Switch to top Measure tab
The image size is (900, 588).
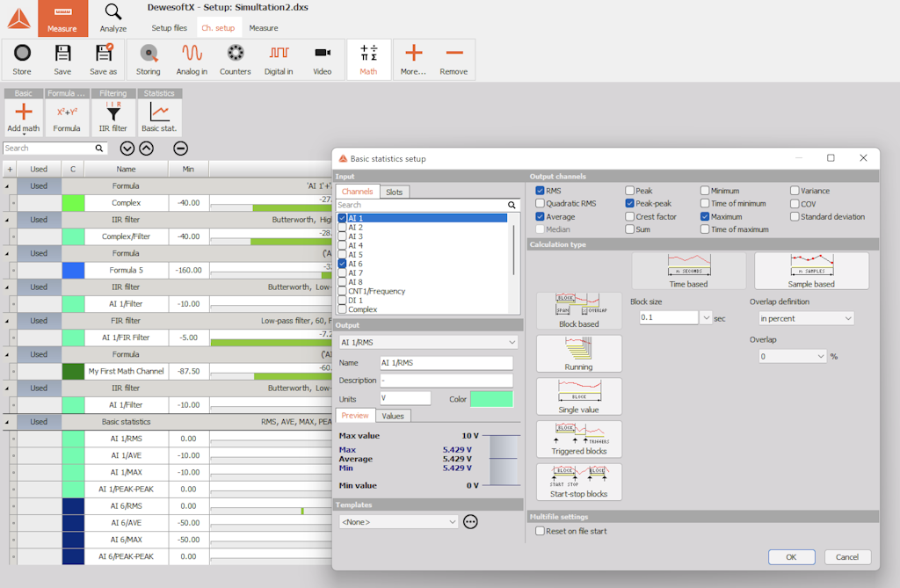264,27
